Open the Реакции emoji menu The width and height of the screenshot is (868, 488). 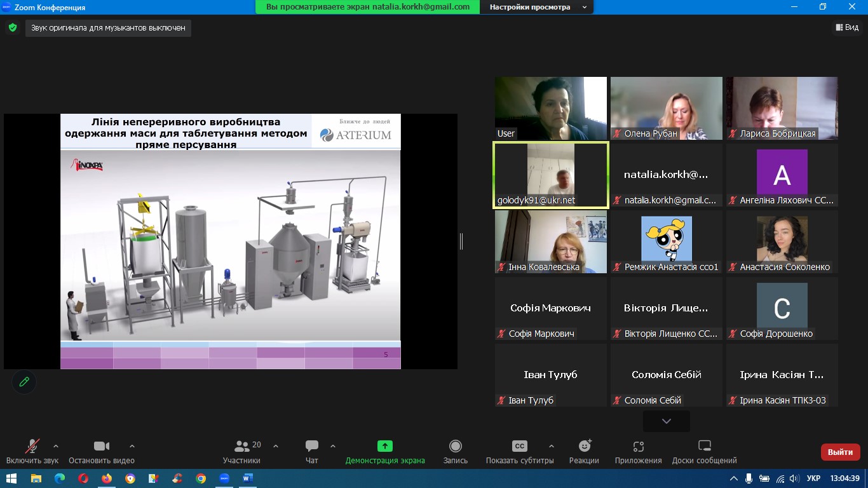(x=584, y=451)
